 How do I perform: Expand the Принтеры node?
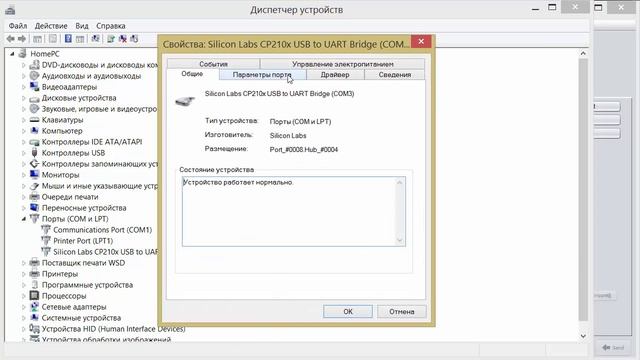24,274
